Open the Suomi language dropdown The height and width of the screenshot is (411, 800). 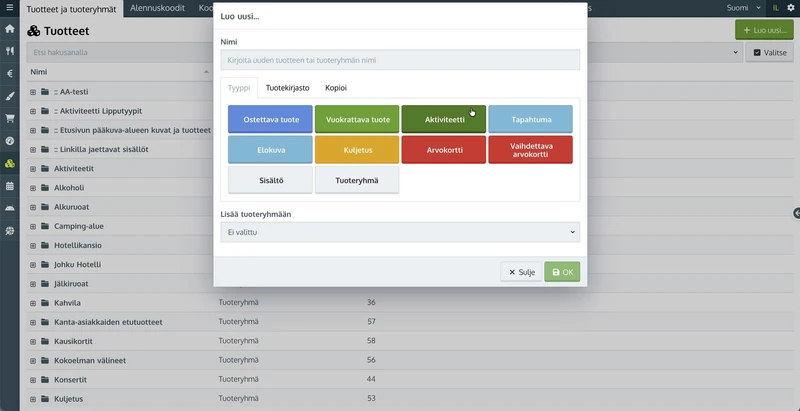(x=744, y=8)
